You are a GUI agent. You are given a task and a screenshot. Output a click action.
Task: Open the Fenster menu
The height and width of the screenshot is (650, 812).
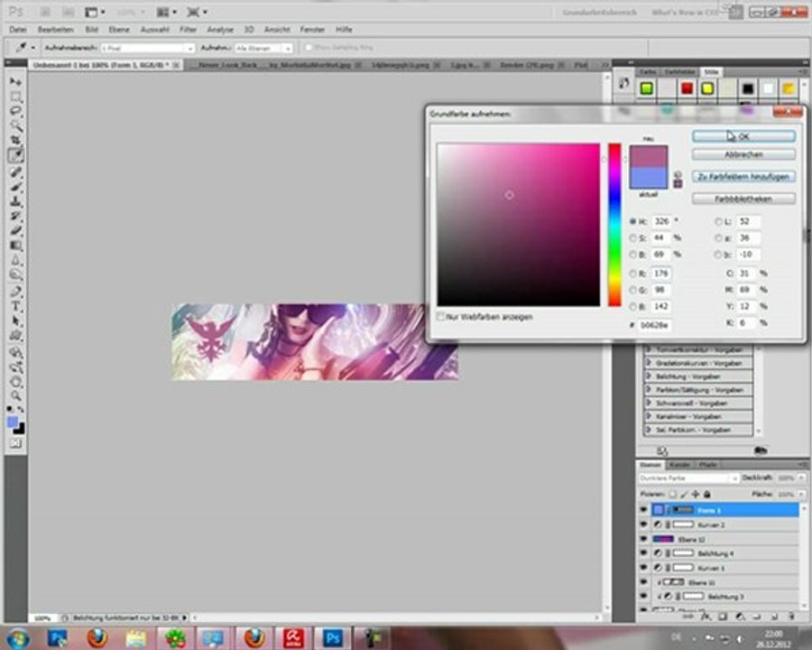[x=312, y=30]
